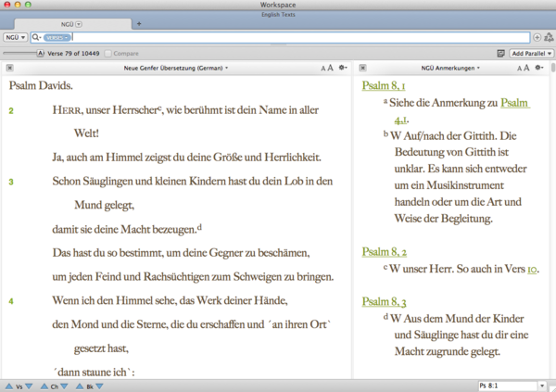Click text size icon in Anmerkungen pane
The height and width of the screenshot is (392, 556).
click(x=526, y=69)
